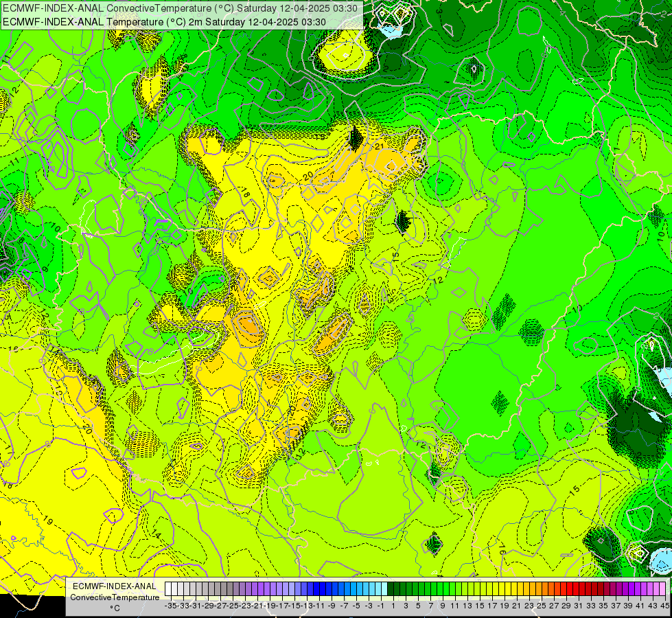This screenshot has height=618, width=672.
Task: Pick the darkest green swatch above legend value 1
Action: coord(391,589)
